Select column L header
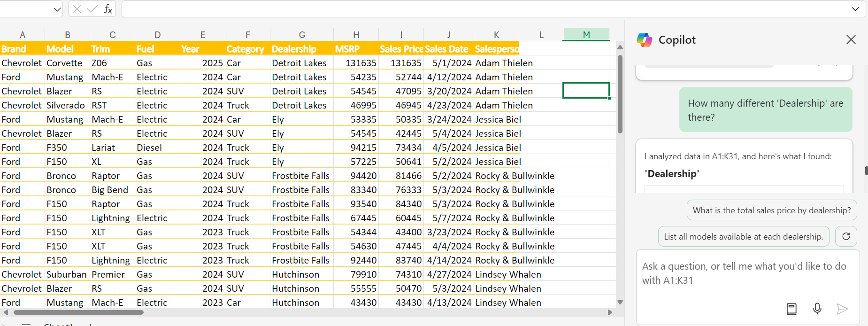 [x=541, y=35]
